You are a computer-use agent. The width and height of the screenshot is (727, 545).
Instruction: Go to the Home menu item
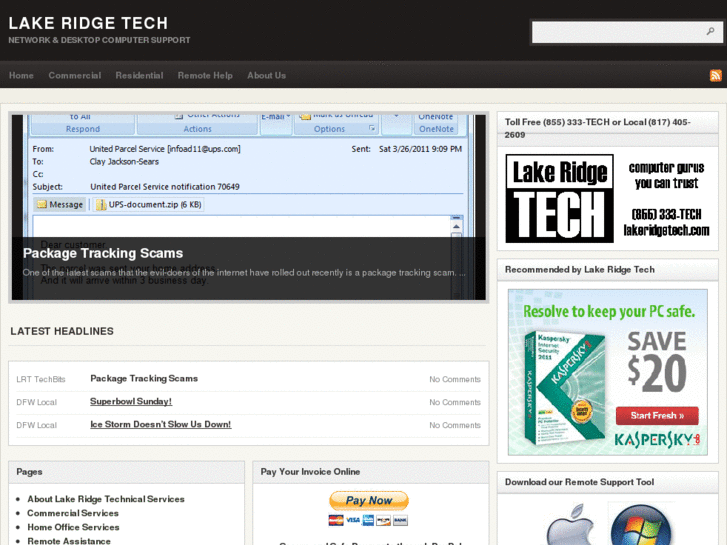(21, 75)
